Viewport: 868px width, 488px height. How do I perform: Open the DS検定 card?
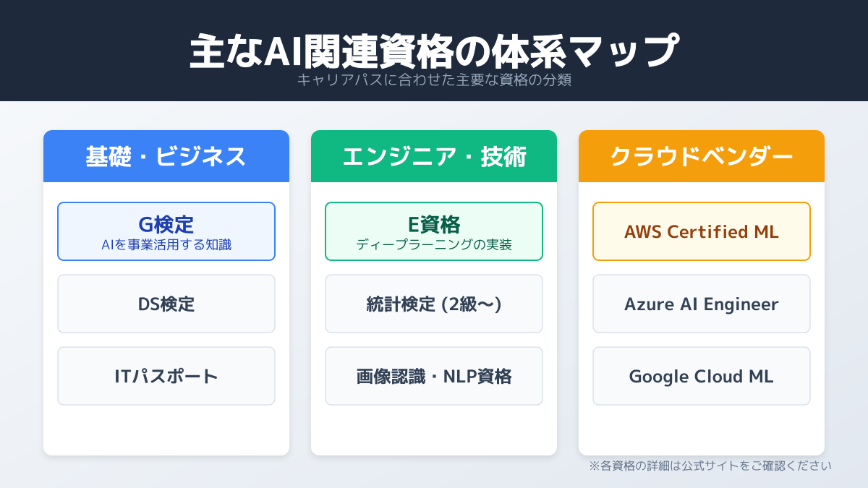[x=166, y=304]
